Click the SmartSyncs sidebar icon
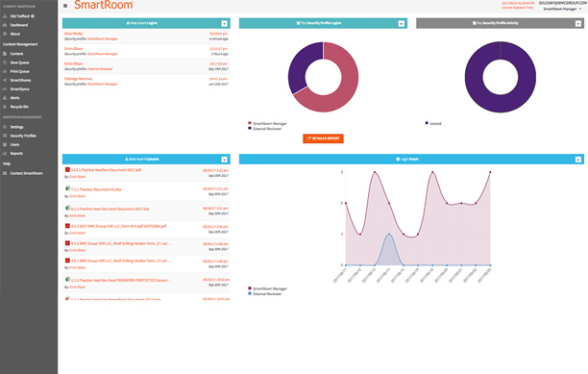This screenshot has height=374, width=588. (5, 88)
